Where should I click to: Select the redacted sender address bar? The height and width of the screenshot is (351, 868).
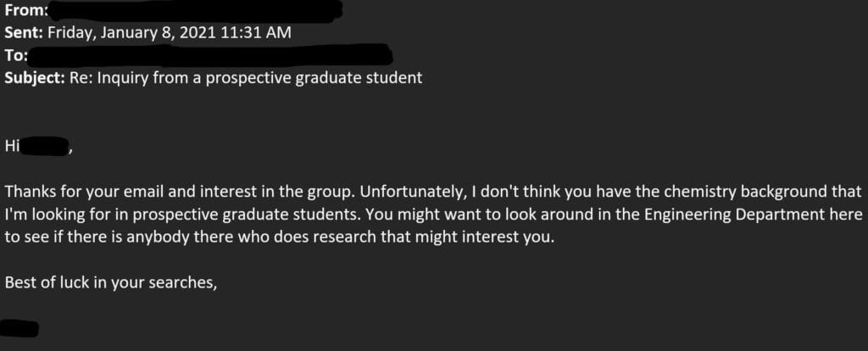click(x=193, y=11)
